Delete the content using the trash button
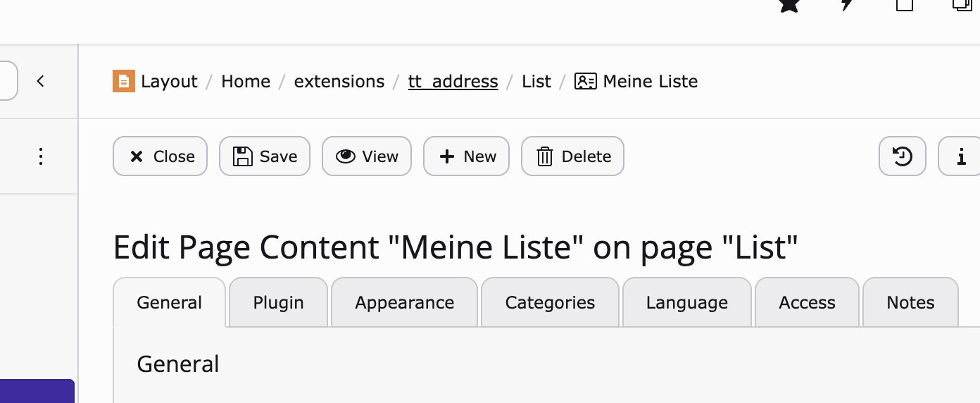The width and height of the screenshot is (980, 403). coord(572,156)
